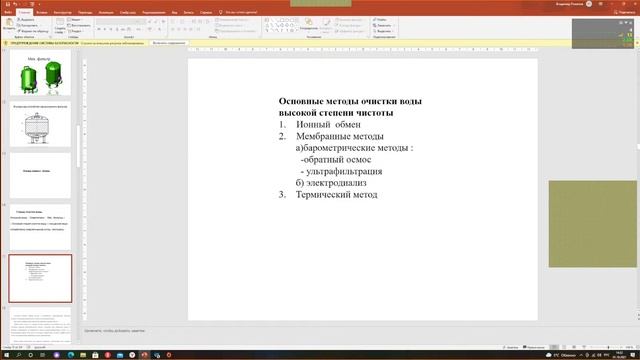This screenshot has height=360, width=640.
Task: Select Мех. фильтр slide thumbnail with green tanks
Action: 40,73
